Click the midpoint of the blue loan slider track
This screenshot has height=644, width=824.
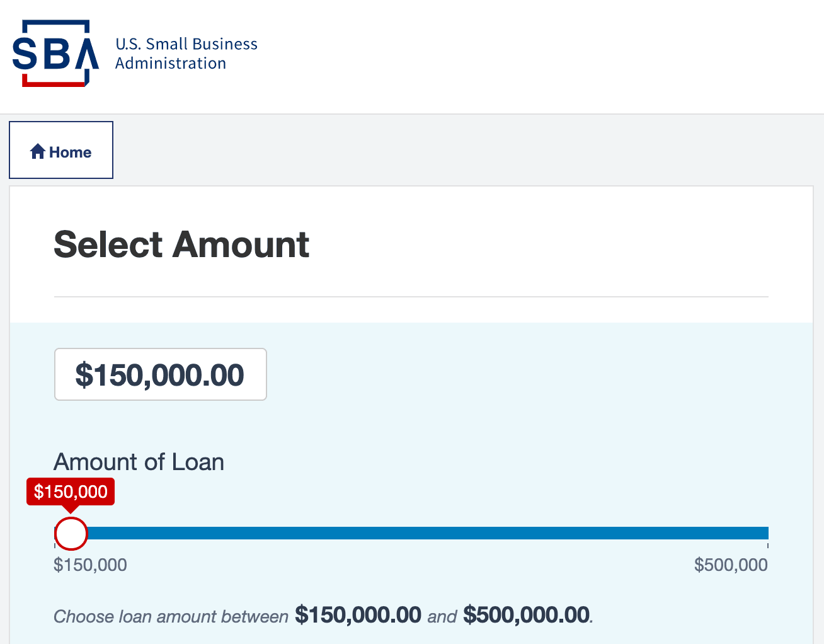click(x=411, y=534)
